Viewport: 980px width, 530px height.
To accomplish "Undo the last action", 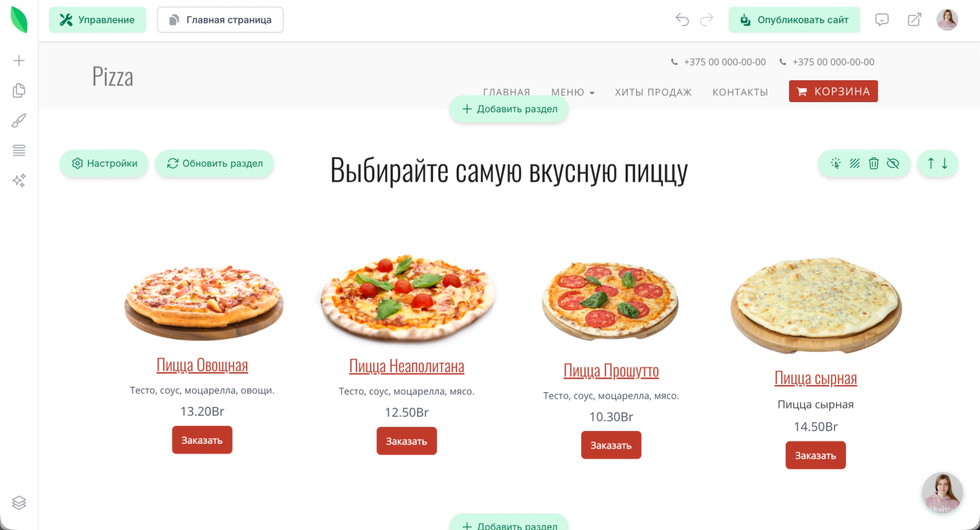I will [x=682, y=20].
